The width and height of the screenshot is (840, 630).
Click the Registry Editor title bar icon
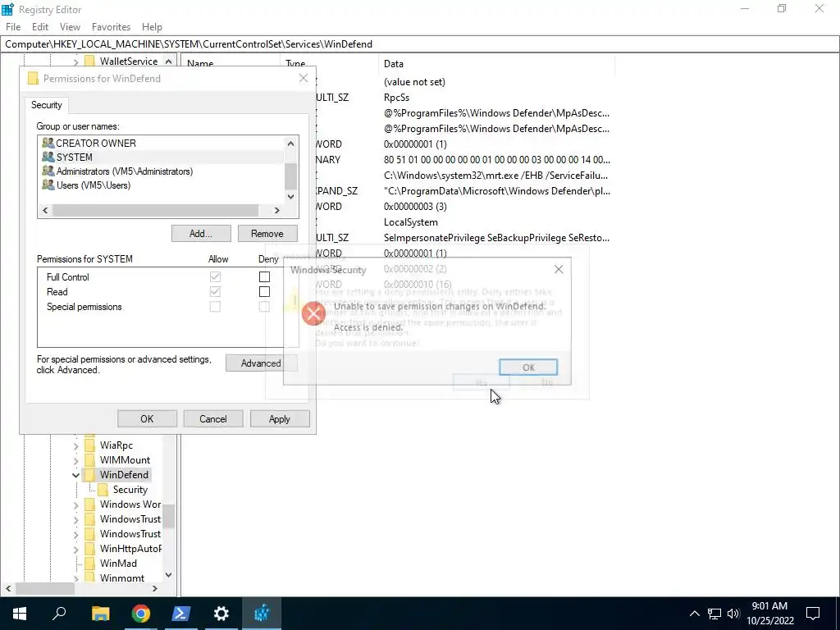tap(7, 9)
